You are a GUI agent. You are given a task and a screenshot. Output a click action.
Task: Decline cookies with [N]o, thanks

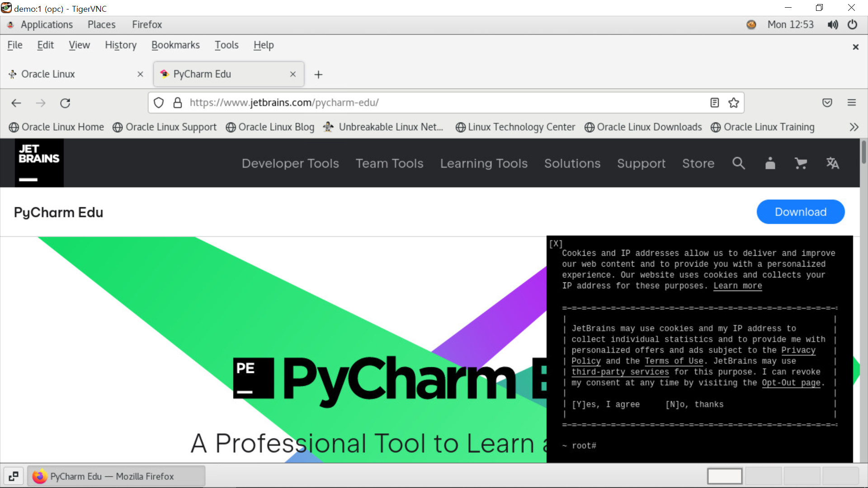point(694,404)
